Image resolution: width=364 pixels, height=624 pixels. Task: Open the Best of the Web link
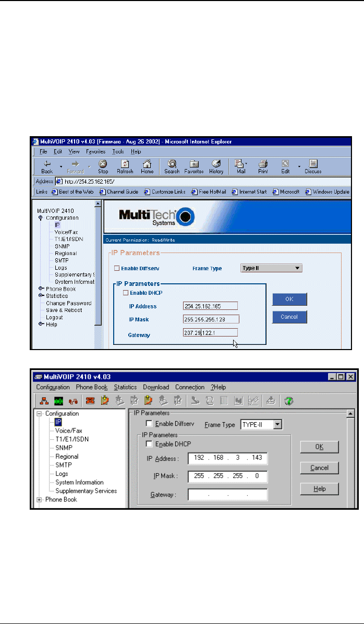coord(72,192)
